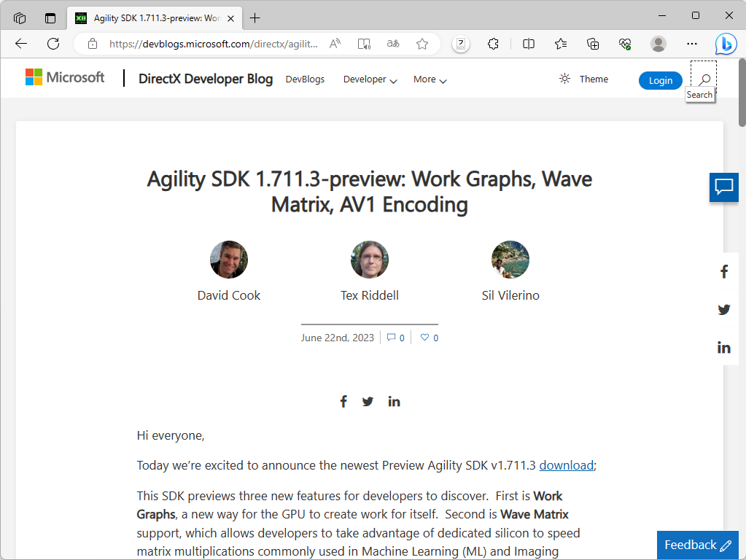
Task: Share on LinkedIn from the right sidebar
Action: click(724, 348)
